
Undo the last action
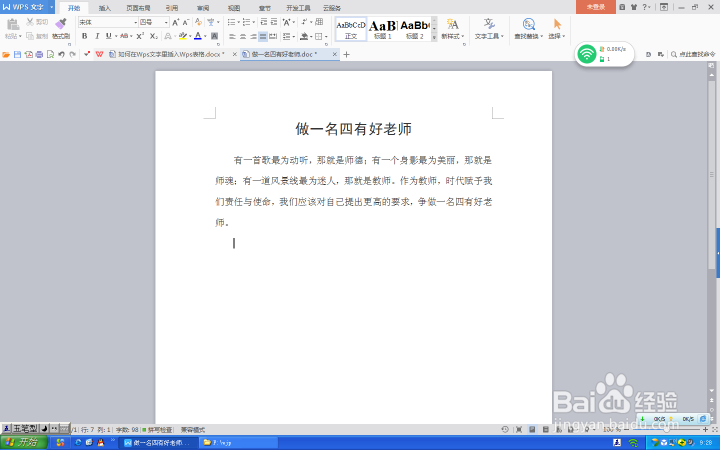pyautogui.click(x=61, y=54)
